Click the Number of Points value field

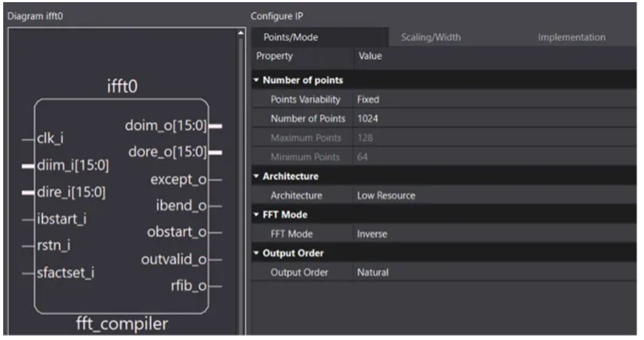click(x=494, y=118)
